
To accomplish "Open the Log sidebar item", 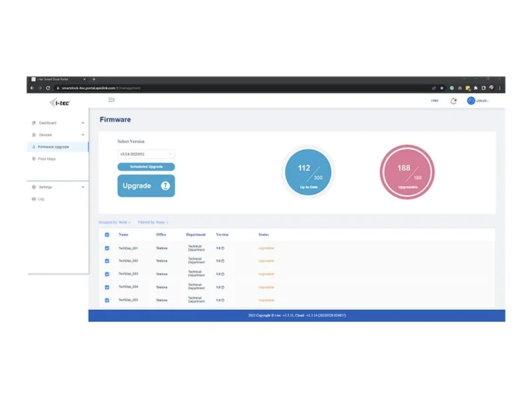I will coord(41,199).
